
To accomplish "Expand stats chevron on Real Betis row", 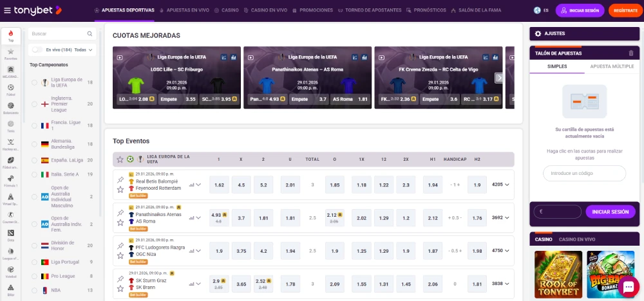I will [x=198, y=185].
